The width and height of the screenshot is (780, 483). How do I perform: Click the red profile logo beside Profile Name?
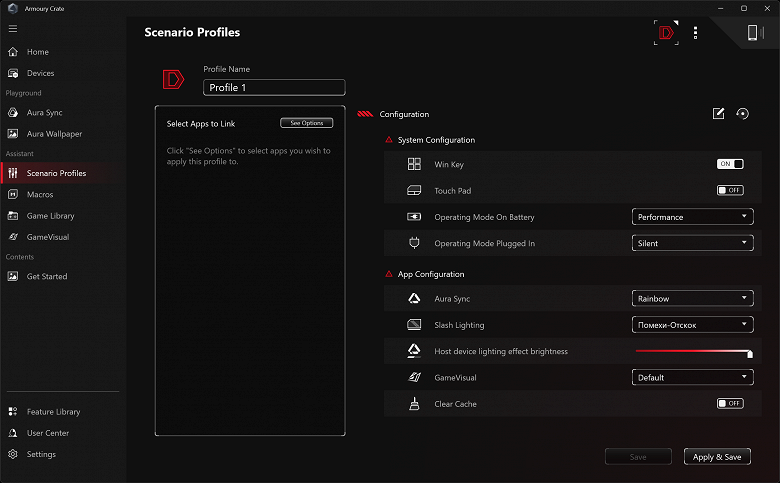173,80
